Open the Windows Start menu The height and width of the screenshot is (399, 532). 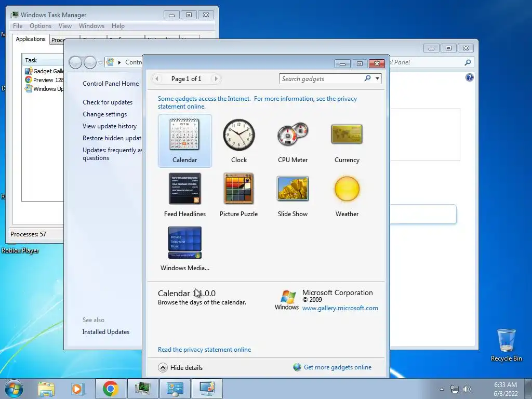pyautogui.click(x=14, y=389)
